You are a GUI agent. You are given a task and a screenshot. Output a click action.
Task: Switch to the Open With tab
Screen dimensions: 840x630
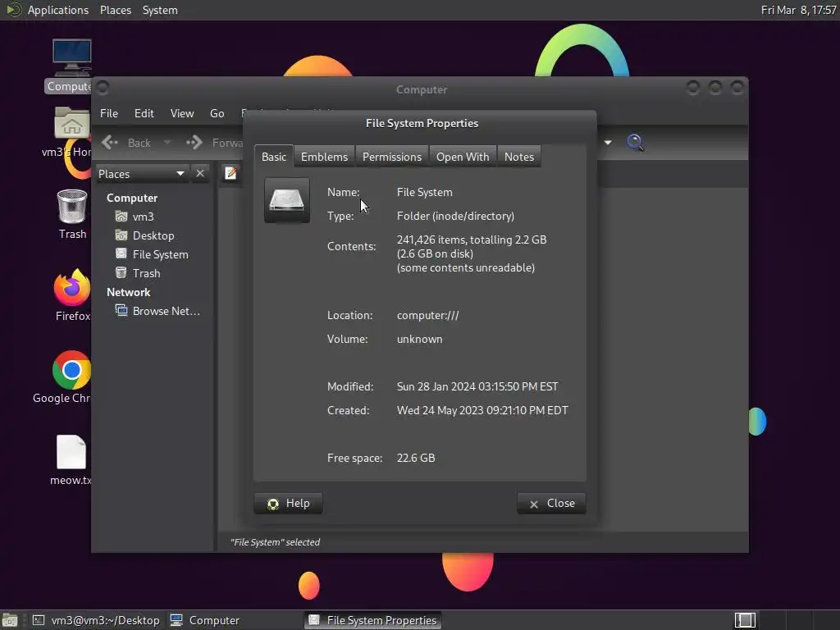point(463,157)
